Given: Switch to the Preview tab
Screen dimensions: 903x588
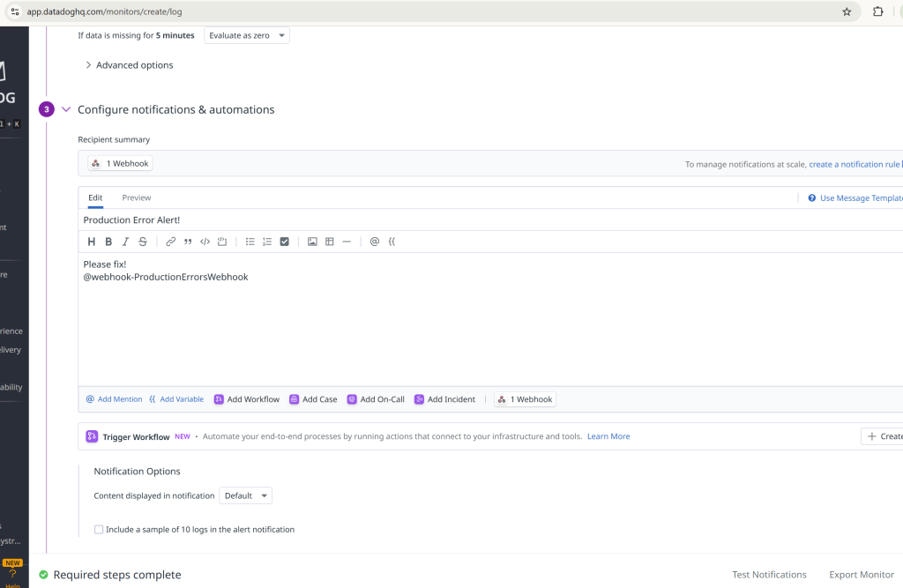Looking at the screenshot, I should click(x=137, y=197).
